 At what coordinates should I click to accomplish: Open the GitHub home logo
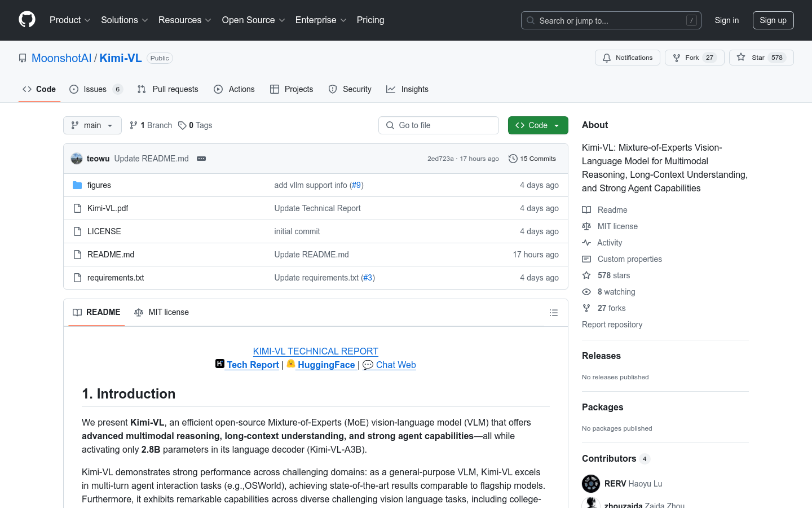[27, 20]
